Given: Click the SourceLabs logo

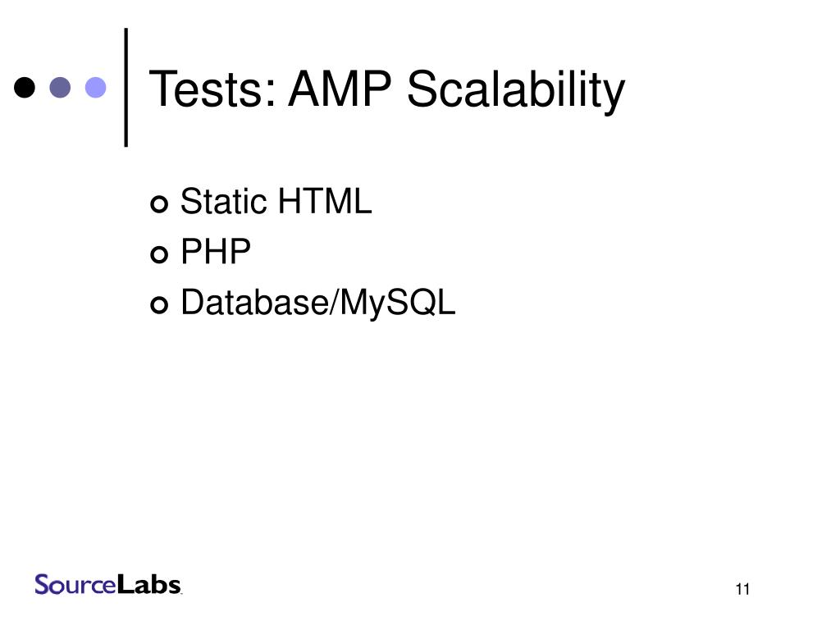Looking at the screenshot, I should (x=107, y=584).
